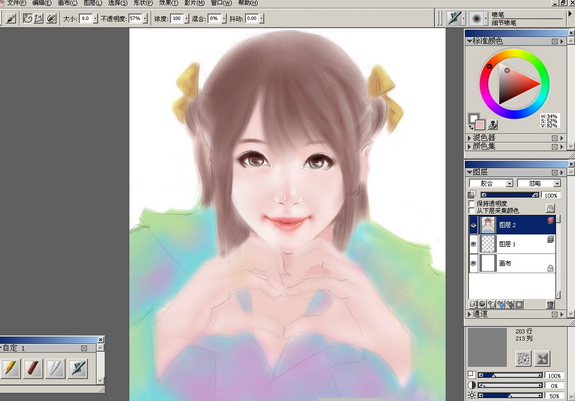Select the 画布 canvas layer row

click(512, 263)
